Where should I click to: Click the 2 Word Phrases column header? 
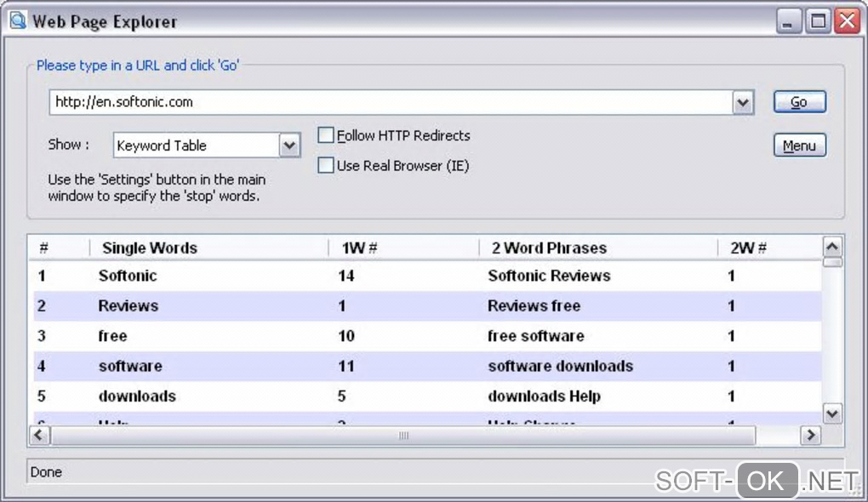click(x=549, y=248)
